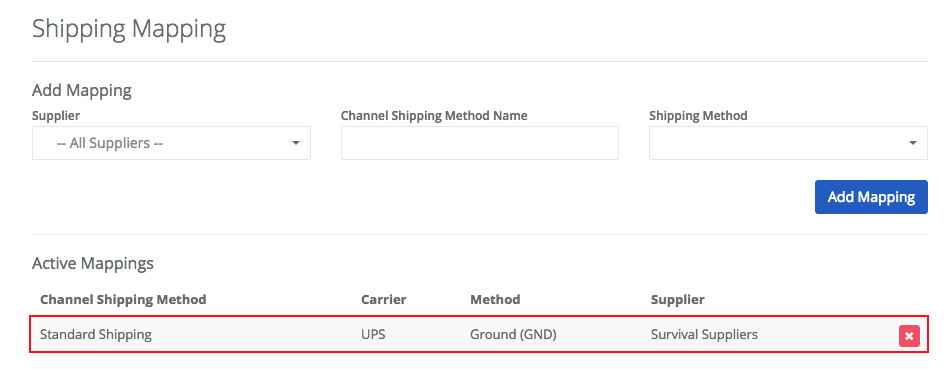This screenshot has width=951, height=373.
Task: Click the Survival Suppliers cell
Action: pyautogui.click(x=704, y=334)
